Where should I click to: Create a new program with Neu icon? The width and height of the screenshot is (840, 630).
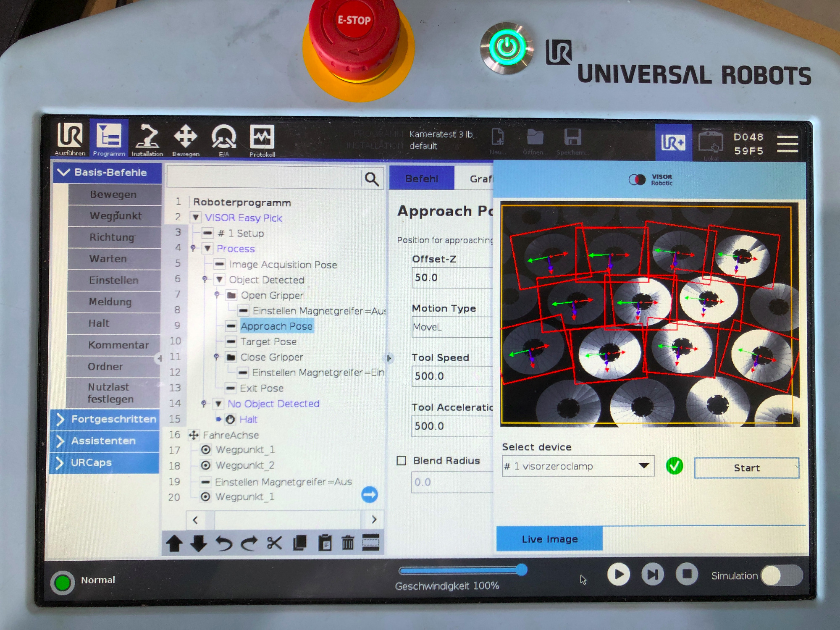(x=498, y=141)
